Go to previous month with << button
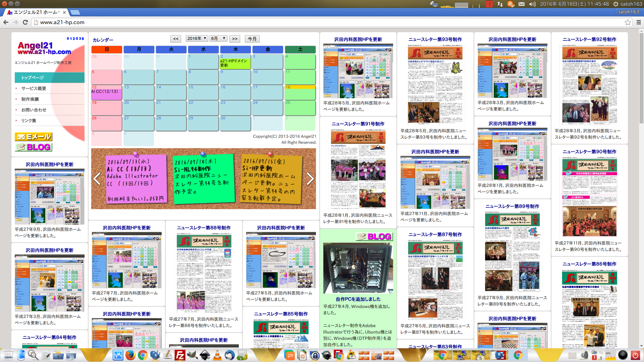Viewport: 644px width, 362px height. click(176, 39)
